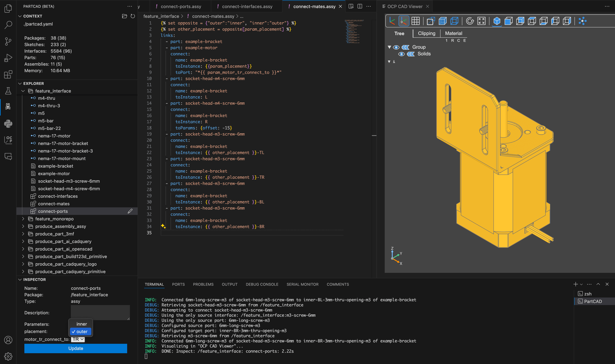The height and width of the screenshot is (364, 615).
Task: Open the Clipping tab in viewer
Action: [426, 34]
